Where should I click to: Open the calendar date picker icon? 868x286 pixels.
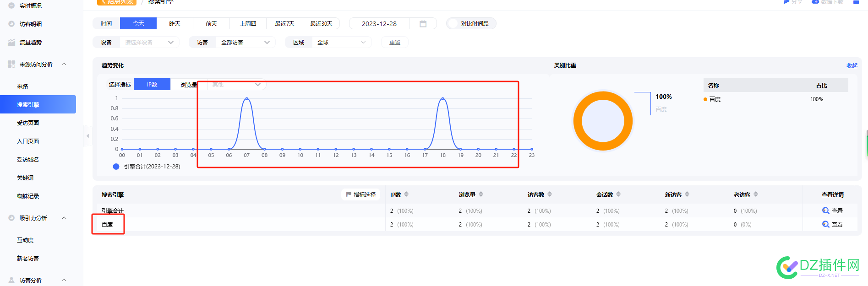pos(423,24)
